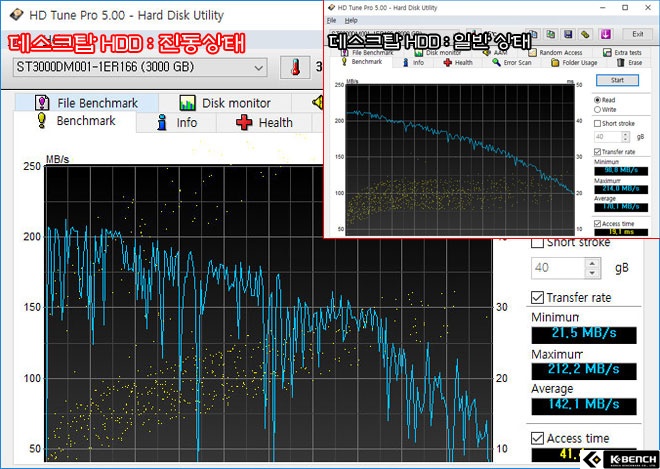This screenshot has height=469, width=660.
Task: Toggle Transfer rate checkbox in large window
Action: pos(538,298)
